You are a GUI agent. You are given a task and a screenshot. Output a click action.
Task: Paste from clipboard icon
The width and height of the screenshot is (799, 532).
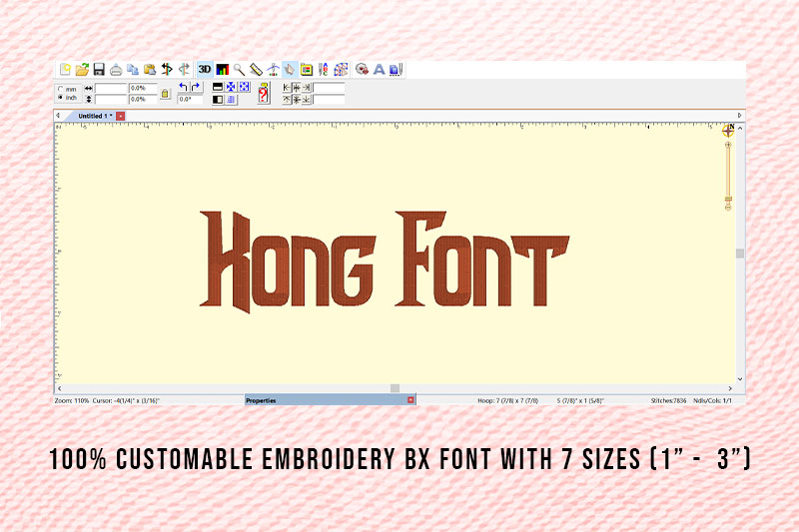click(x=150, y=69)
